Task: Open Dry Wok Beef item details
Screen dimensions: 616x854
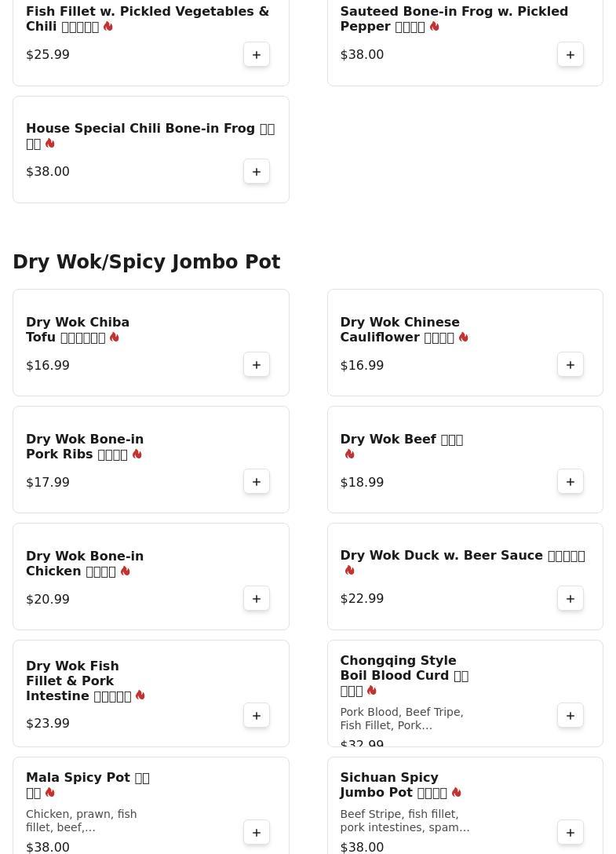Action: pyautogui.click(x=401, y=440)
